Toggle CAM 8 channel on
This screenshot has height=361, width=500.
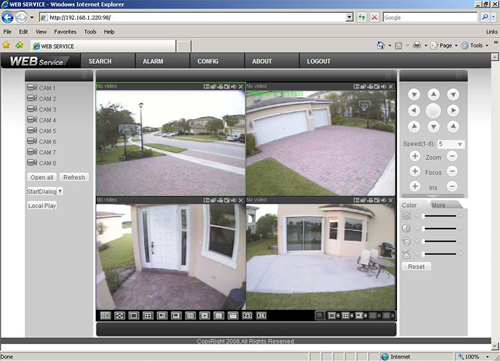click(x=42, y=163)
